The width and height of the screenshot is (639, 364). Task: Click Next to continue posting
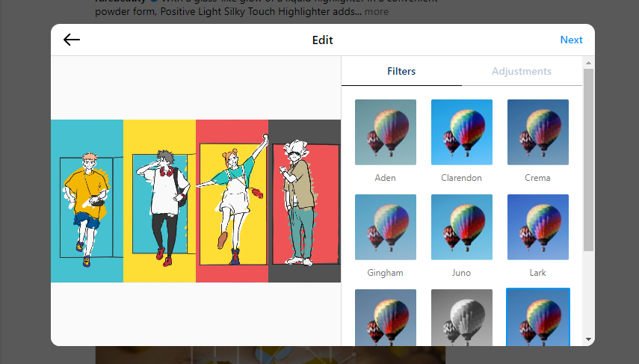coord(571,40)
